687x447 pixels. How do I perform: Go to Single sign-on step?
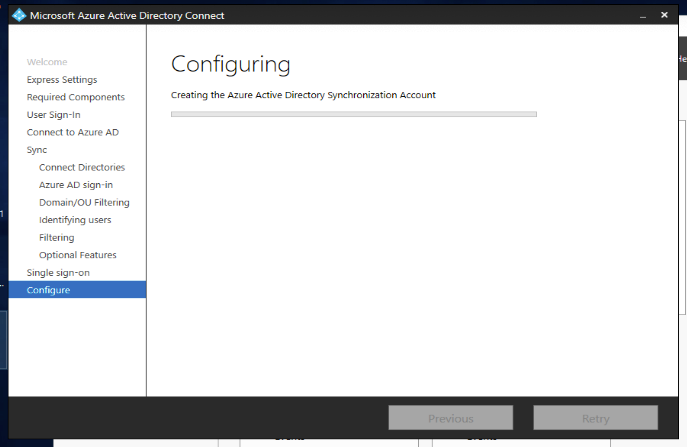tap(58, 272)
